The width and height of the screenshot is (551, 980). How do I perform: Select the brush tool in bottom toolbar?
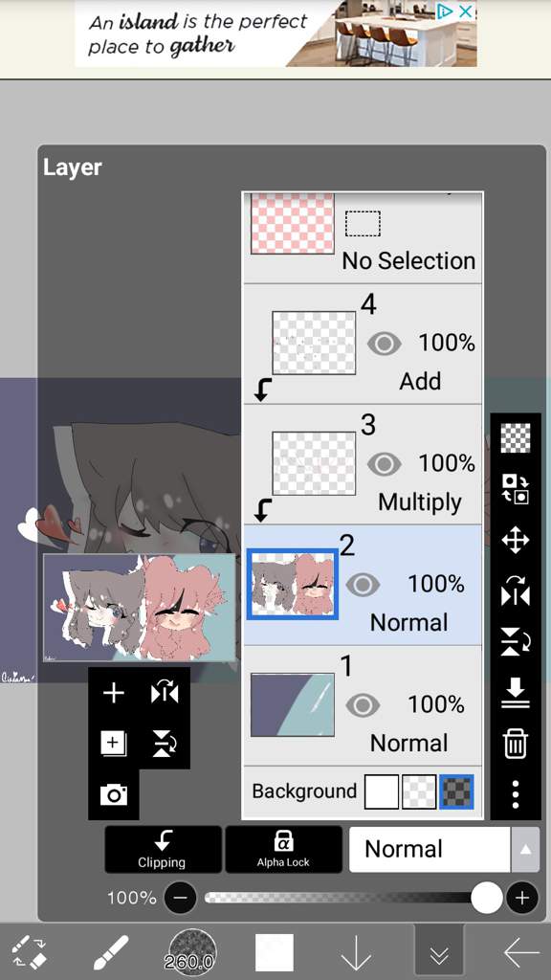[x=111, y=952]
